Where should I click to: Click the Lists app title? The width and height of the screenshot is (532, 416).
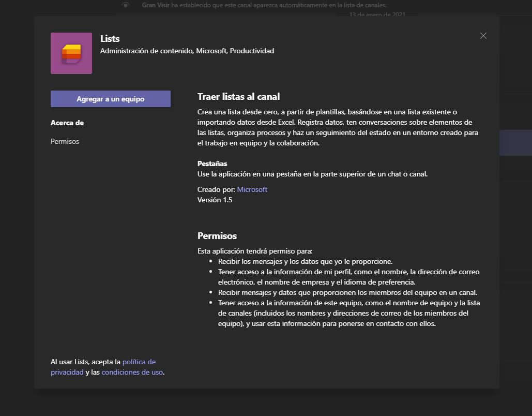(x=110, y=39)
